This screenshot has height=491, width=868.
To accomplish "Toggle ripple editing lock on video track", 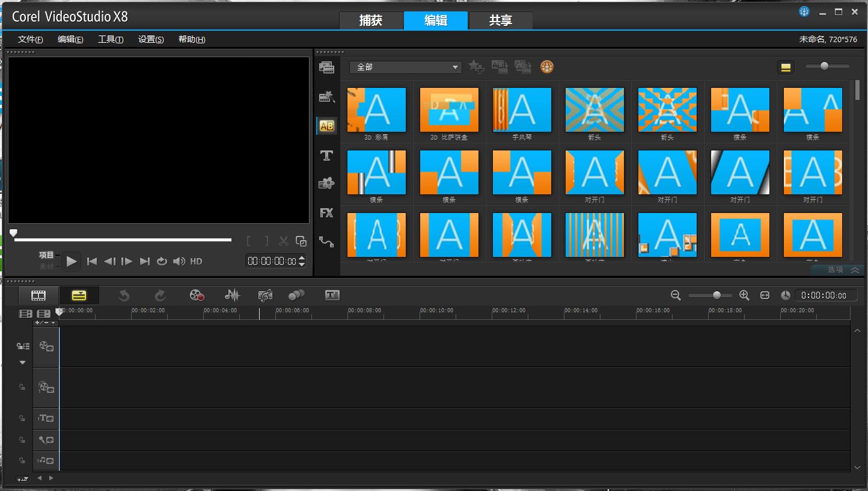I will [x=23, y=346].
